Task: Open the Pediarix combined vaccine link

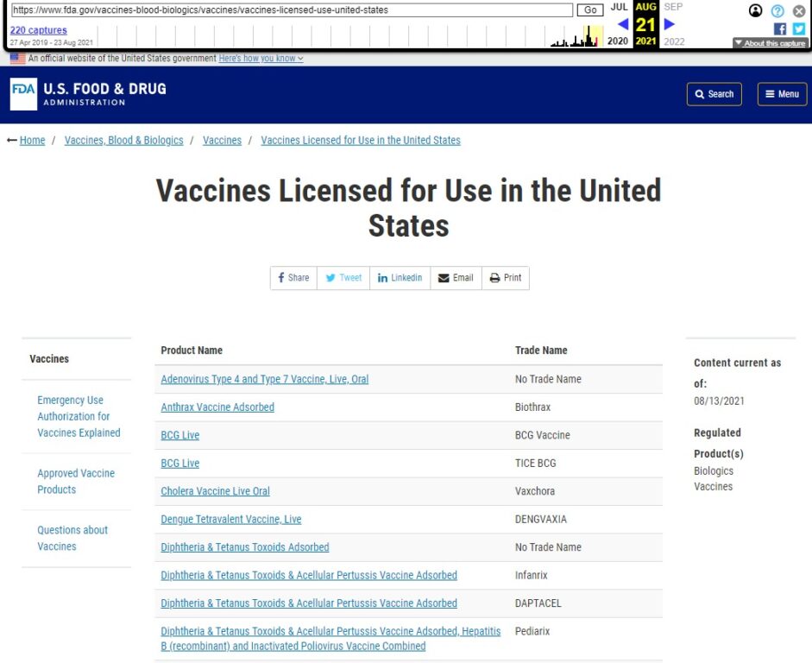Action: pos(330,639)
